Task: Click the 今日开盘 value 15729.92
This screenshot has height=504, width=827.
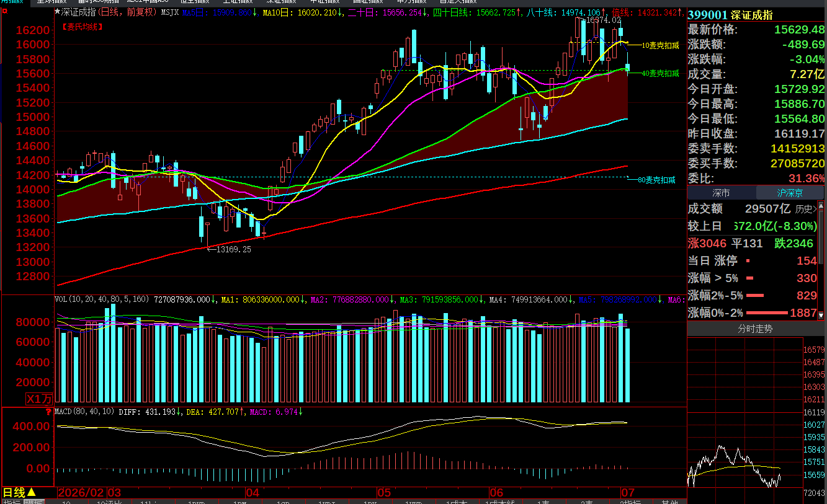Action: click(x=800, y=89)
